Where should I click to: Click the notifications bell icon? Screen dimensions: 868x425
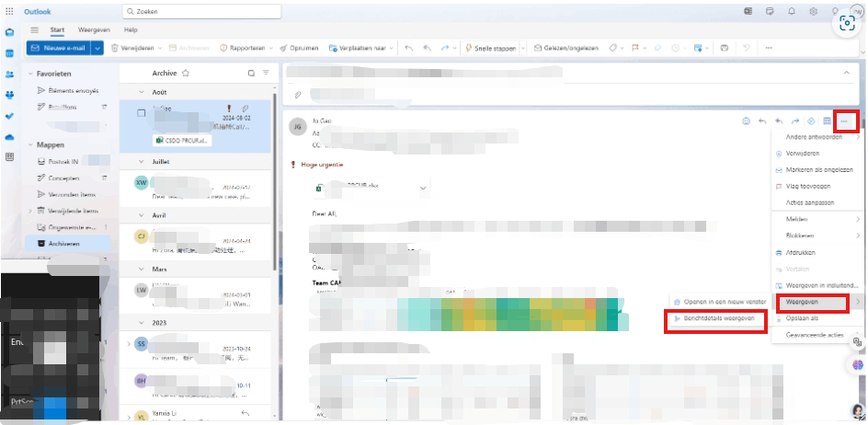pos(792,12)
